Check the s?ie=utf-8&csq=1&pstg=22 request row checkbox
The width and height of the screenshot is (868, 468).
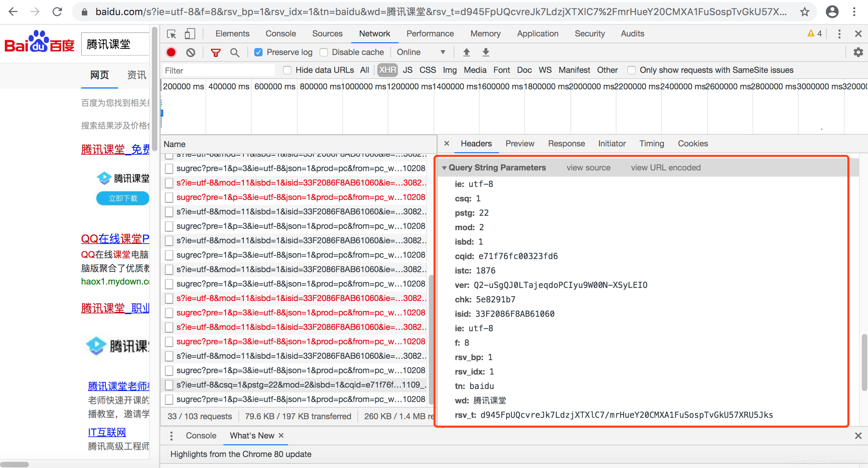pyautogui.click(x=169, y=385)
